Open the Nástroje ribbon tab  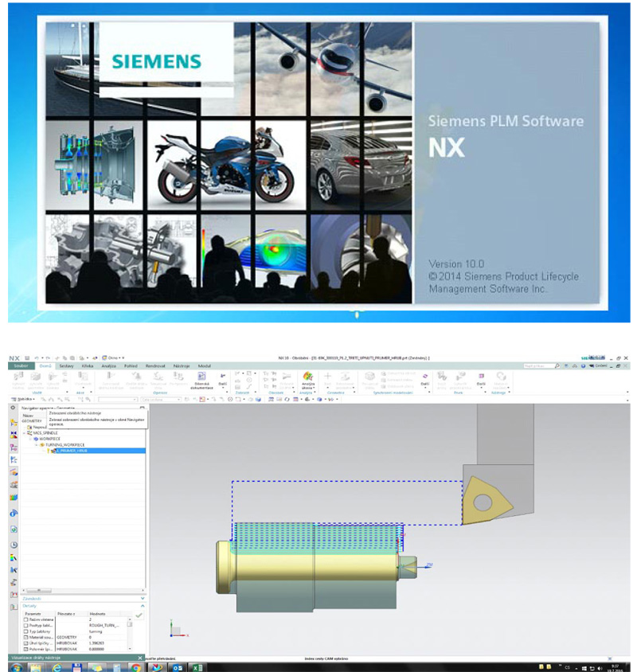[182, 366]
